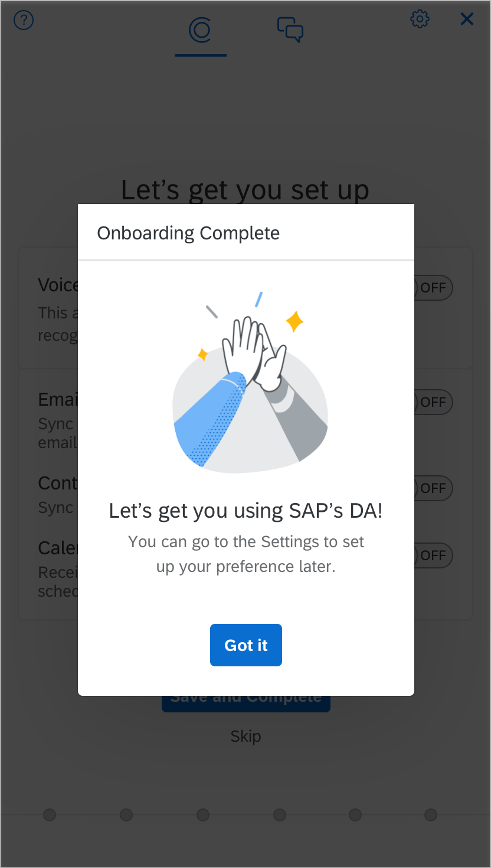Screen dimensions: 491x868
Task: Toggle the Voice recognition OFF switch
Action: click(433, 288)
